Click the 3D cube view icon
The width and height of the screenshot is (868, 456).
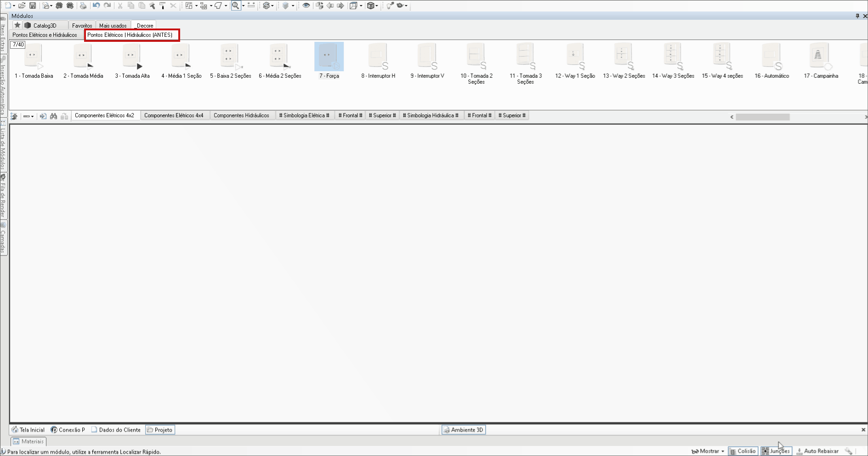tap(370, 6)
